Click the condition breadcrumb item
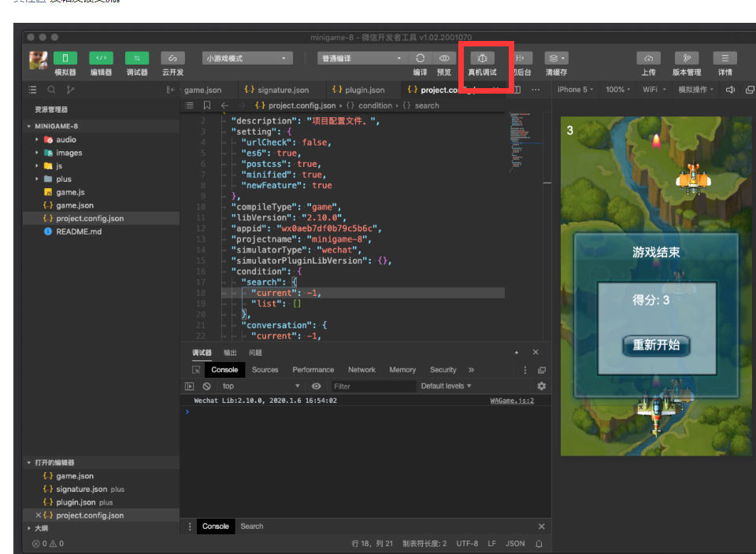756x554 pixels. point(375,105)
